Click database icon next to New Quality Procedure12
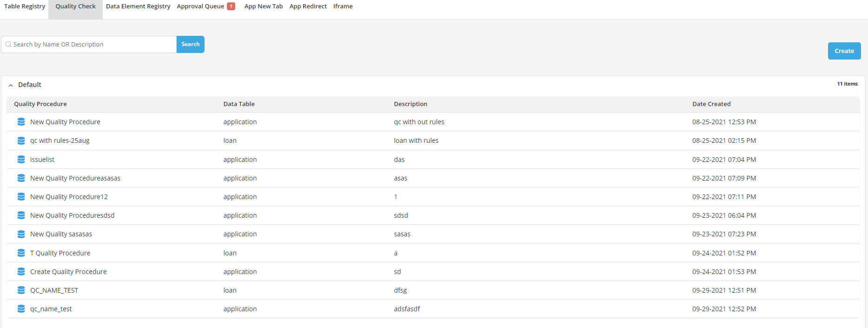This screenshot has height=328, width=868. click(21, 197)
